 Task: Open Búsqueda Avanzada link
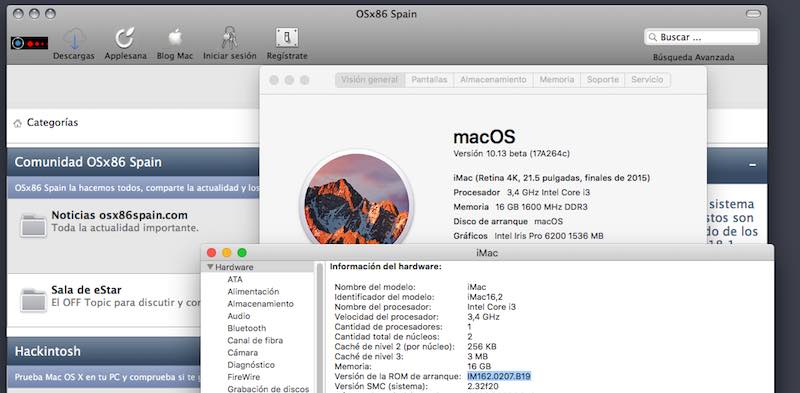pos(693,58)
